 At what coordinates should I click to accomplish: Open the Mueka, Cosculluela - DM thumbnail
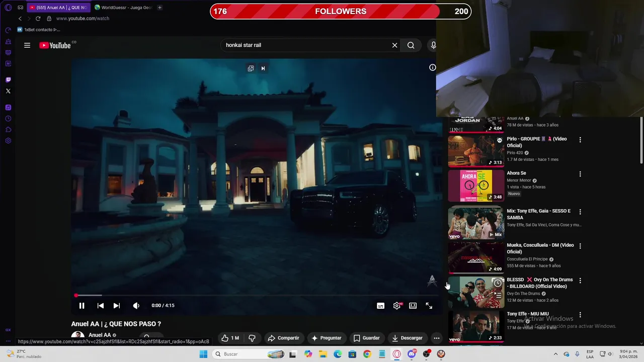476,257
